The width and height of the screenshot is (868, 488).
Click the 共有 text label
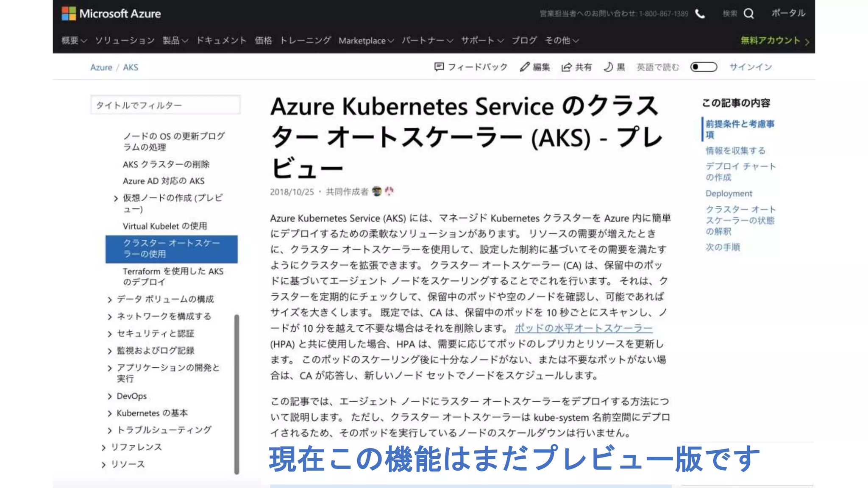point(583,67)
